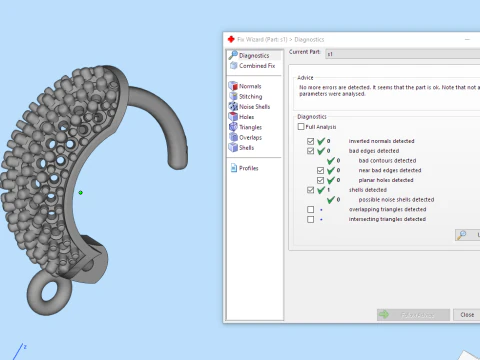Viewport: 480px width, 360px height.
Task: Toggle bad edges detected checkbox
Action: [310, 151]
